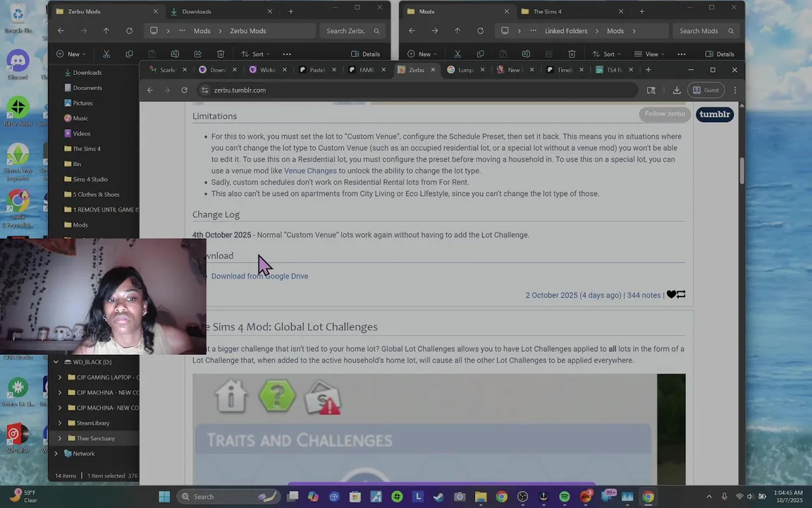The width and height of the screenshot is (812, 508).
Task: Close the Wicke browser tab
Action: 284,70
